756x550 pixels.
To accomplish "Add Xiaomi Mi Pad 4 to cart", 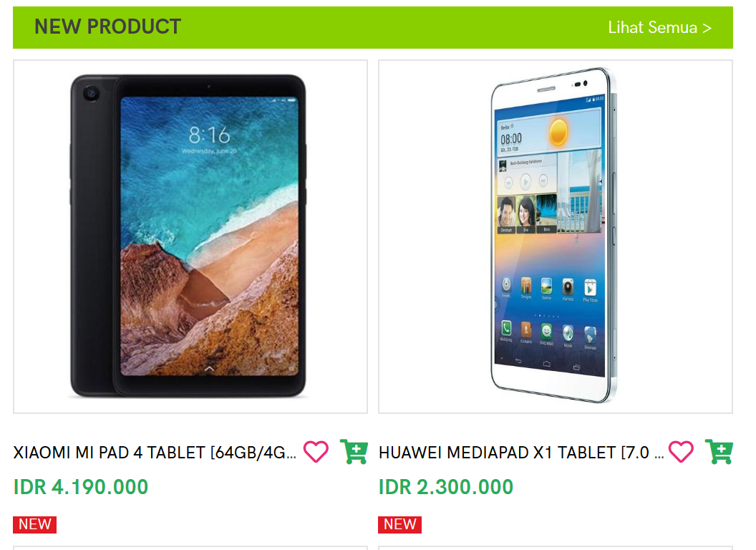I will (x=354, y=452).
